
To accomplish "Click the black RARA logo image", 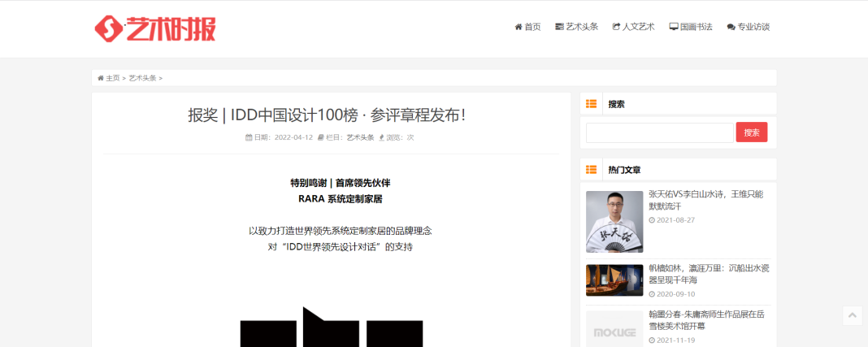I will point(331,327).
